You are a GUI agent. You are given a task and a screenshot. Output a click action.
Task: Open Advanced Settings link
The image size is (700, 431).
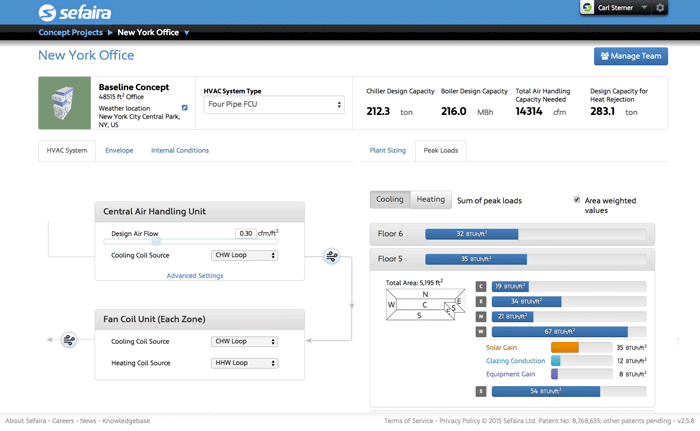pos(194,275)
